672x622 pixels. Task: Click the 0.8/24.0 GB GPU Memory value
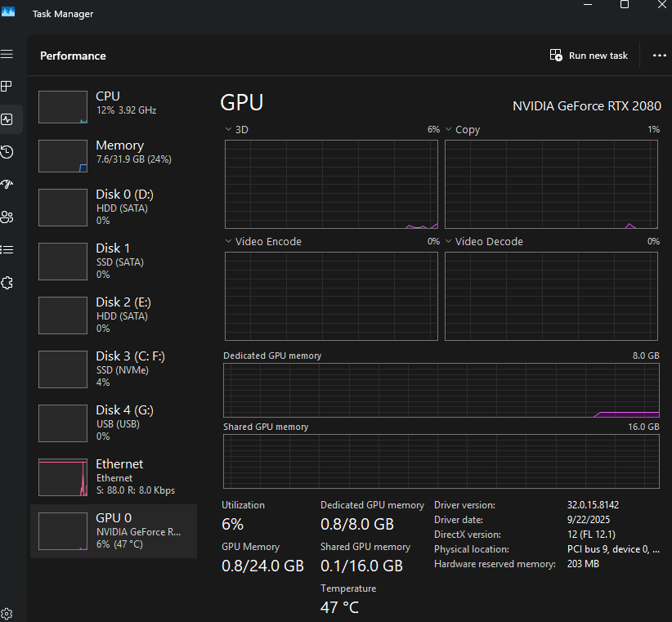click(262, 566)
